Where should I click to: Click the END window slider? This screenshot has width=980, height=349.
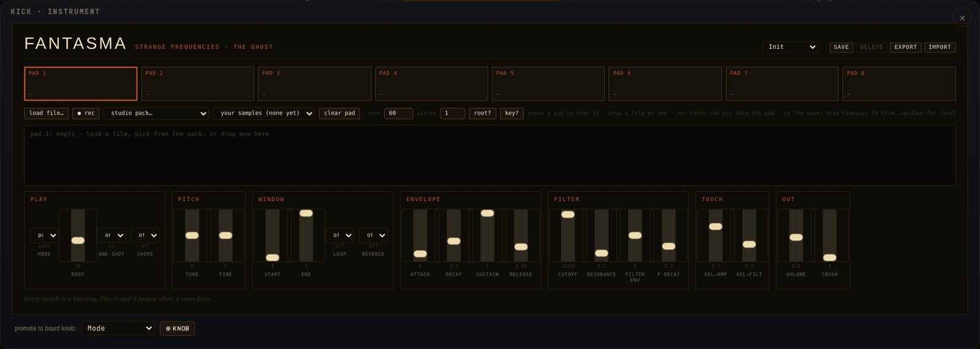click(306, 236)
